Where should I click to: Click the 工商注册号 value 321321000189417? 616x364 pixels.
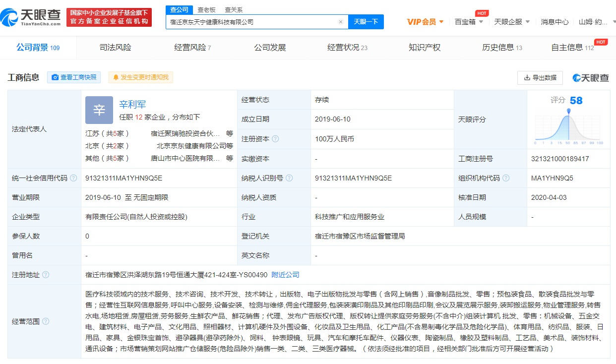560,159
